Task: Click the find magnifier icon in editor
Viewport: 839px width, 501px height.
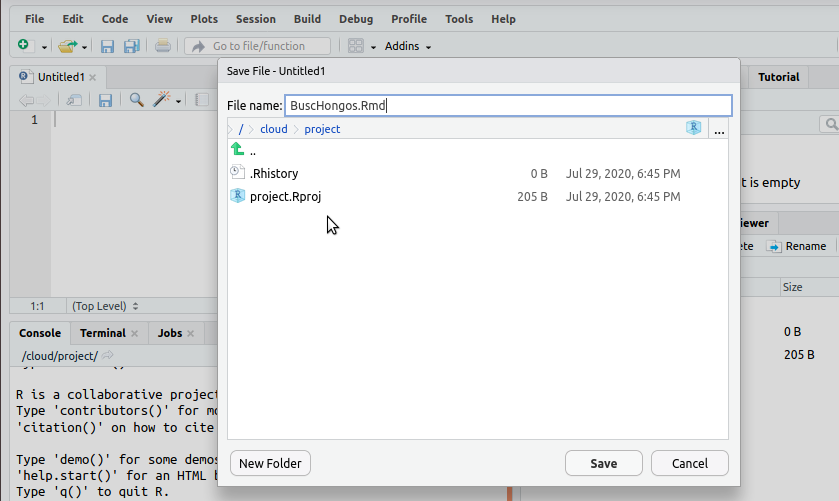Action: (x=136, y=100)
